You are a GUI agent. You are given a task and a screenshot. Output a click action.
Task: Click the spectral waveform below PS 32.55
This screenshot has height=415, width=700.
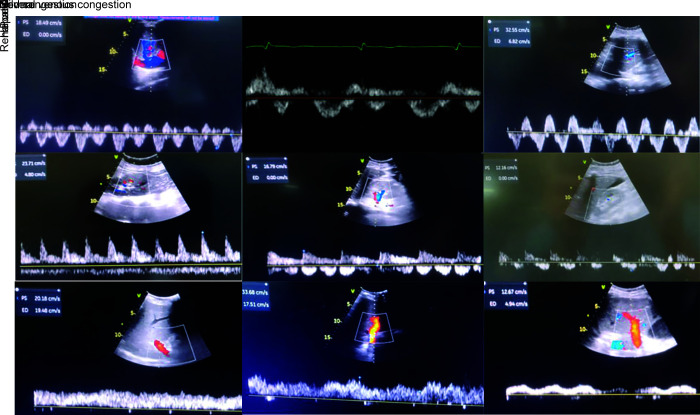(590, 130)
